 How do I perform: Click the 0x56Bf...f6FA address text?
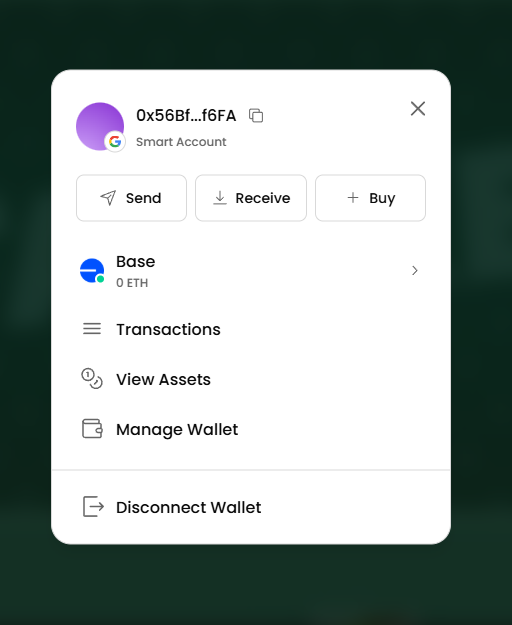pyautogui.click(x=186, y=116)
